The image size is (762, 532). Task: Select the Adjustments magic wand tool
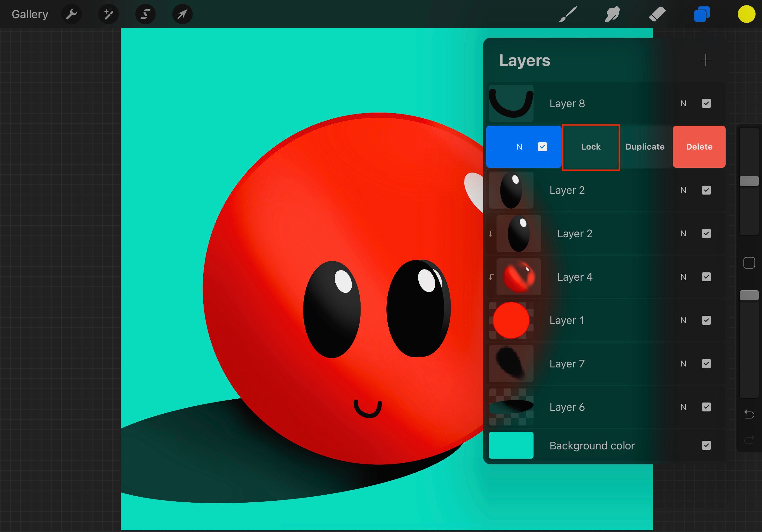tap(108, 14)
